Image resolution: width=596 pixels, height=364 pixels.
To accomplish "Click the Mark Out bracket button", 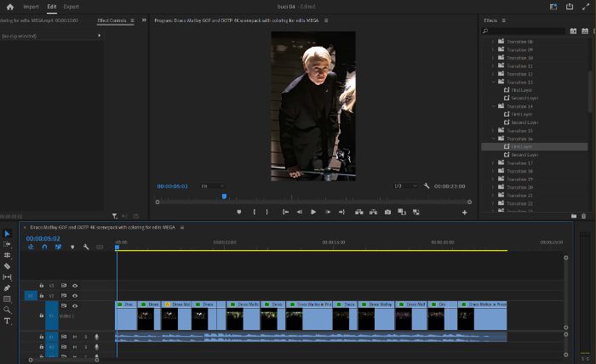I will tap(266, 212).
